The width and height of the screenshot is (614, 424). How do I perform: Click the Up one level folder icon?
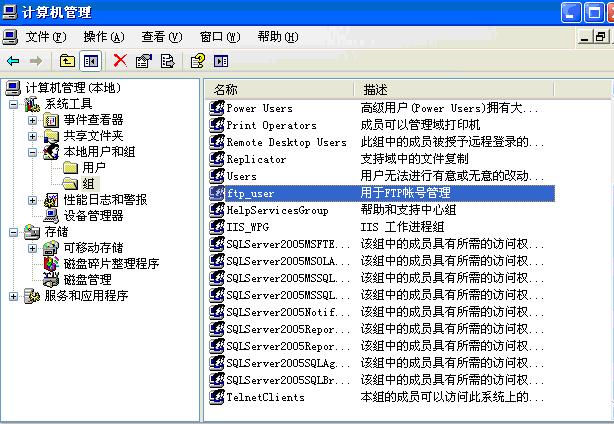68,60
